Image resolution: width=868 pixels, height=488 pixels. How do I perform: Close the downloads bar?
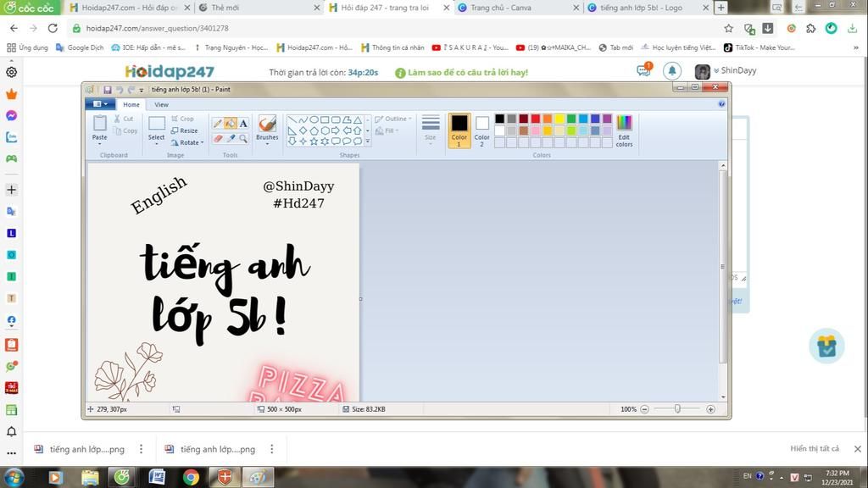pos(858,449)
